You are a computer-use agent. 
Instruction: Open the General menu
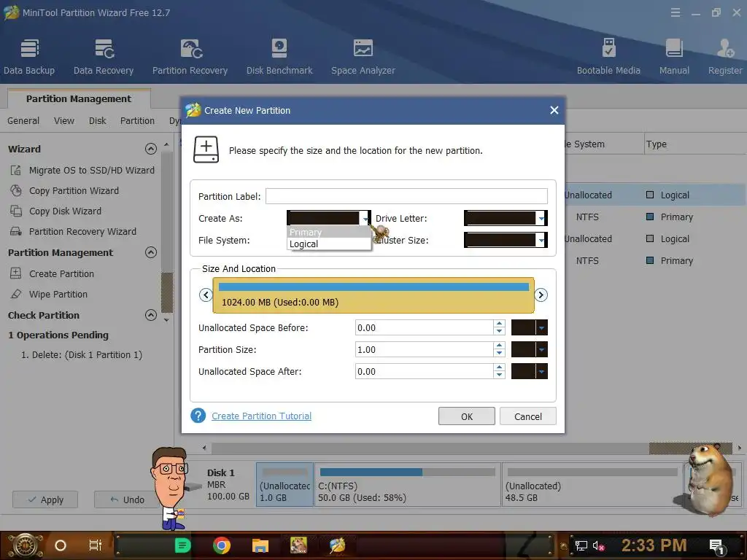(x=23, y=121)
